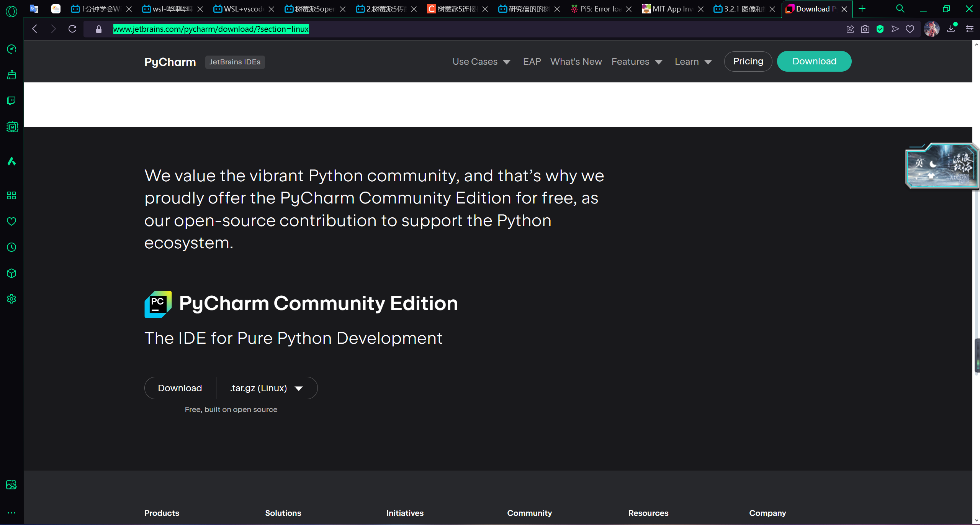Click the PyCharm Community Edition logo

tap(158, 304)
